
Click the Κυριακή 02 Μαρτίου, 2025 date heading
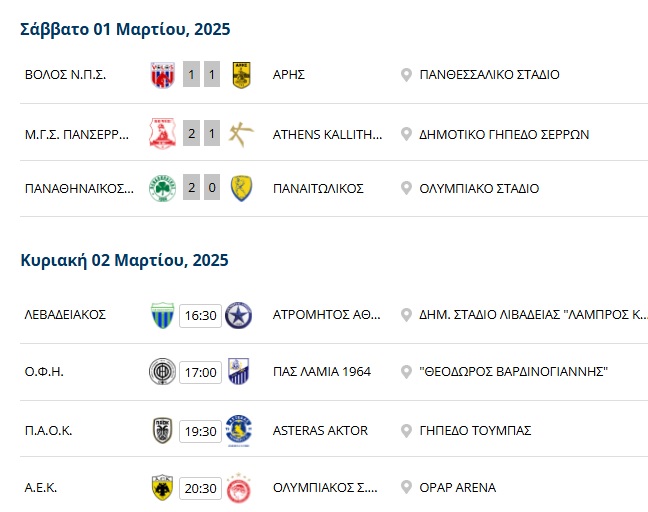point(125,261)
